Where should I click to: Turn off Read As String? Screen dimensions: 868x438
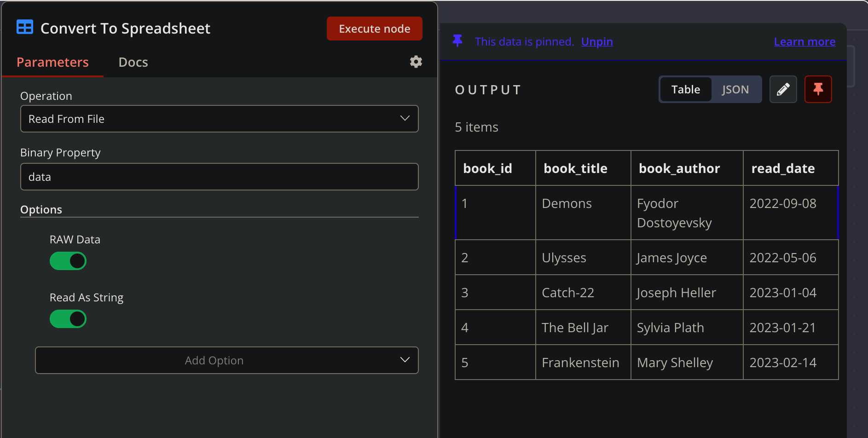tap(68, 319)
